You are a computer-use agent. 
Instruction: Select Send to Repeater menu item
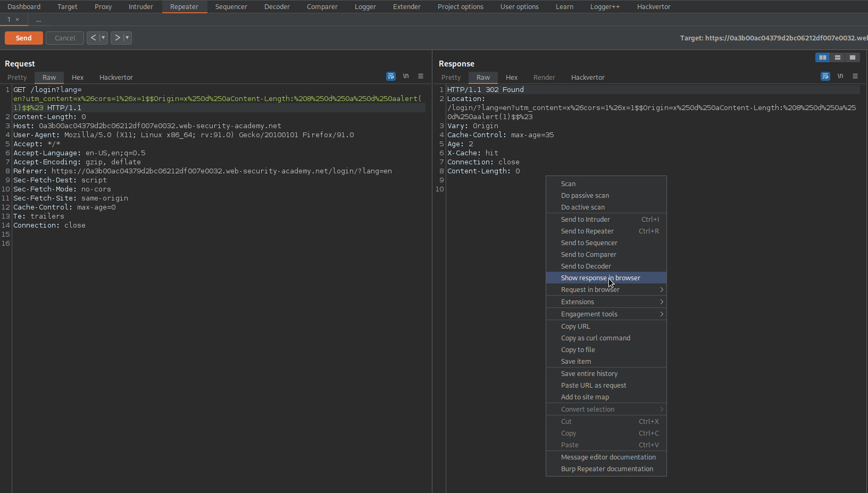pos(606,231)
